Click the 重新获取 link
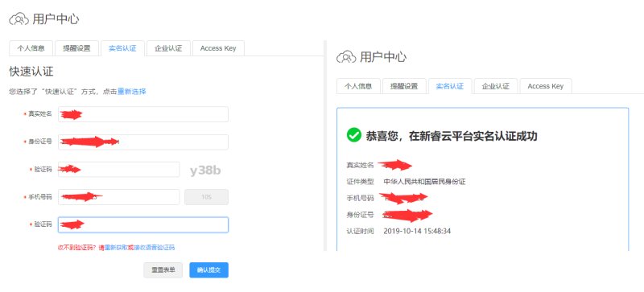 point(116,247)
